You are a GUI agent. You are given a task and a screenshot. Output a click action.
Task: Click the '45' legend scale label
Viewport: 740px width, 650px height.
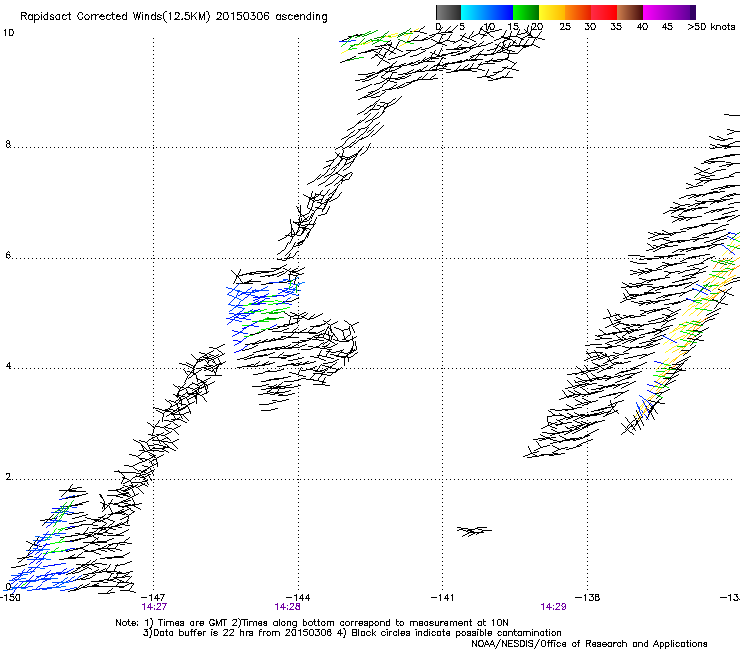click(667, 27)
